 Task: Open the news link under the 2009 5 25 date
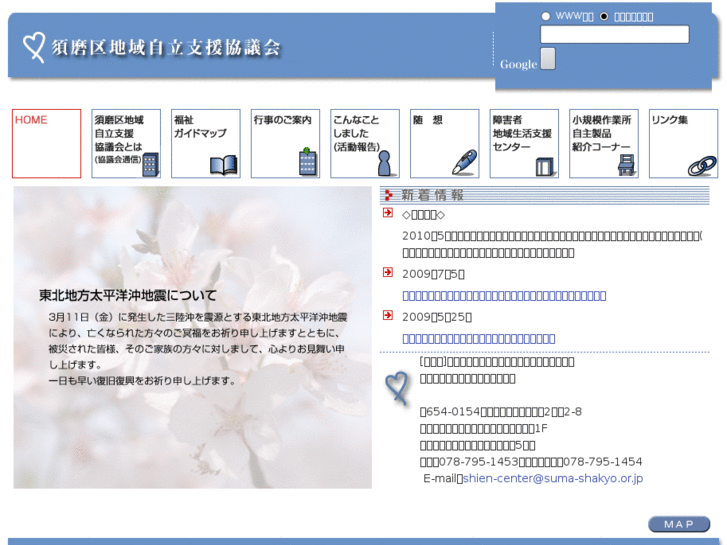(478, 339)
